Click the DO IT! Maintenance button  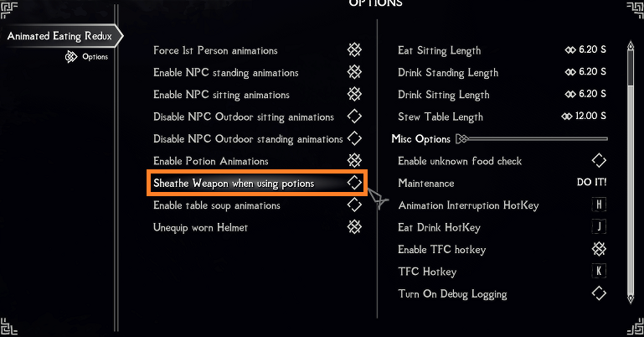591,183
